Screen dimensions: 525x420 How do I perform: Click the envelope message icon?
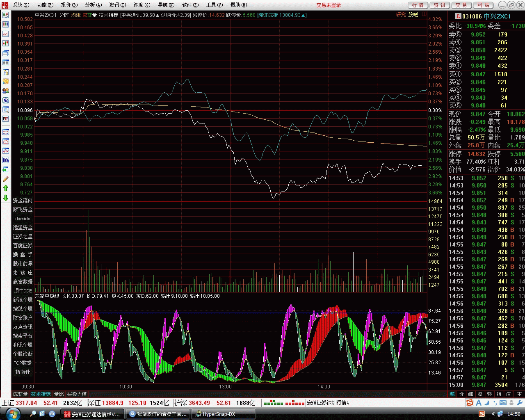click(6, 81)
